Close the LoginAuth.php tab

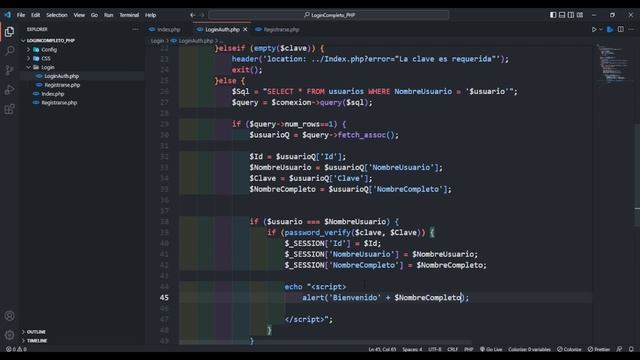(245, 29)
